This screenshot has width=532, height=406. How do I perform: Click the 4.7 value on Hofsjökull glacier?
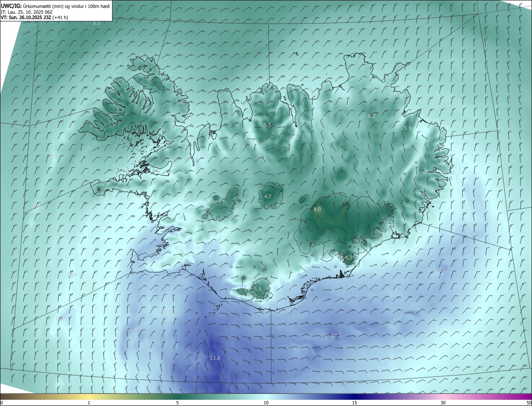pos(268,197)
